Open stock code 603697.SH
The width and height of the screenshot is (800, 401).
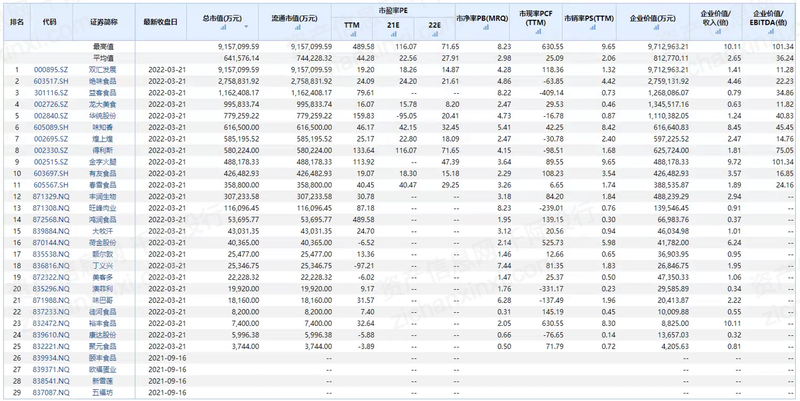(x=51, y=173)
